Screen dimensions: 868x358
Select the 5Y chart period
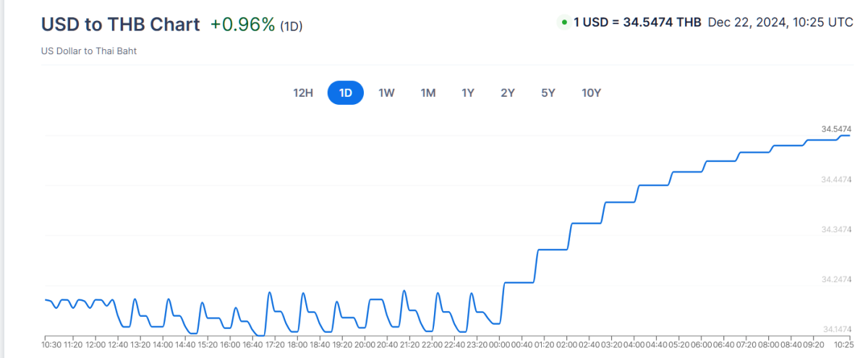tap(548, 93)
